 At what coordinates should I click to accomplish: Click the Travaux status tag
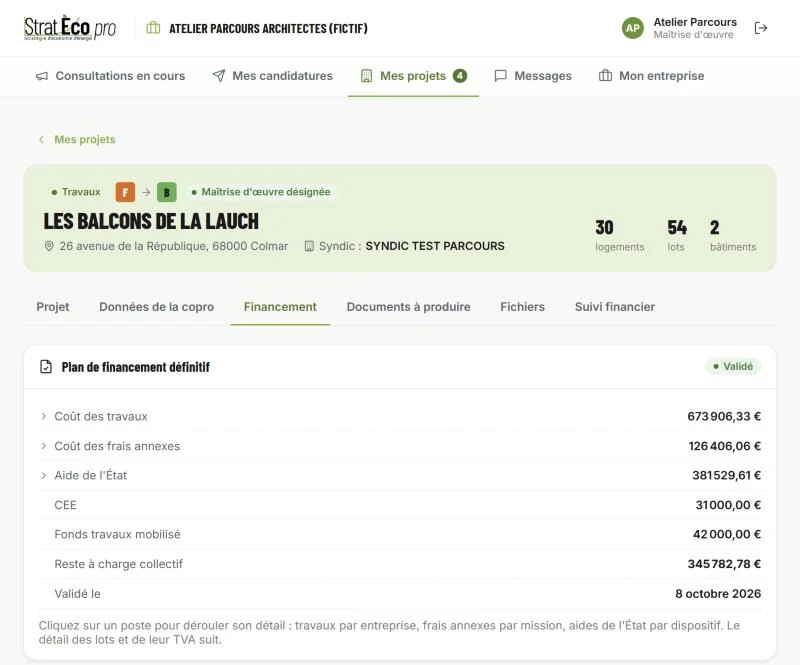76,192
